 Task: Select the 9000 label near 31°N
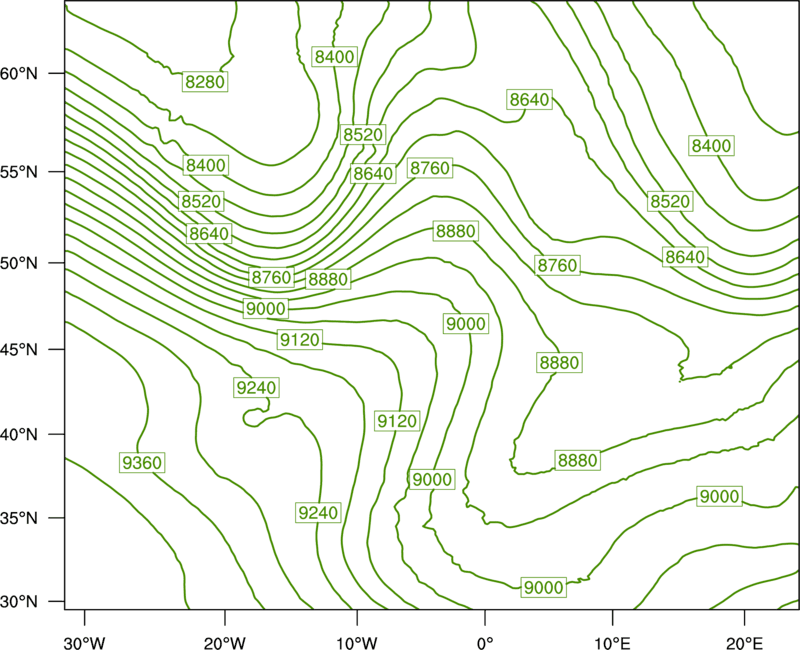click(x=544, y=587)
